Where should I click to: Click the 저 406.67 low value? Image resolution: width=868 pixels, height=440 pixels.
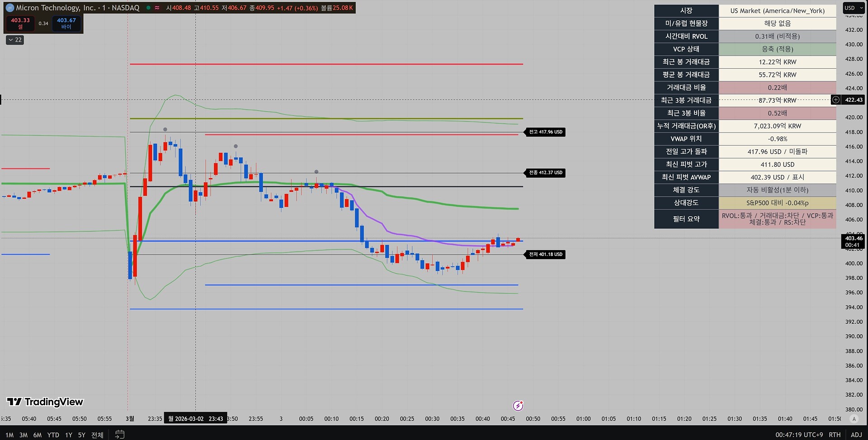(x=234, y=8)
